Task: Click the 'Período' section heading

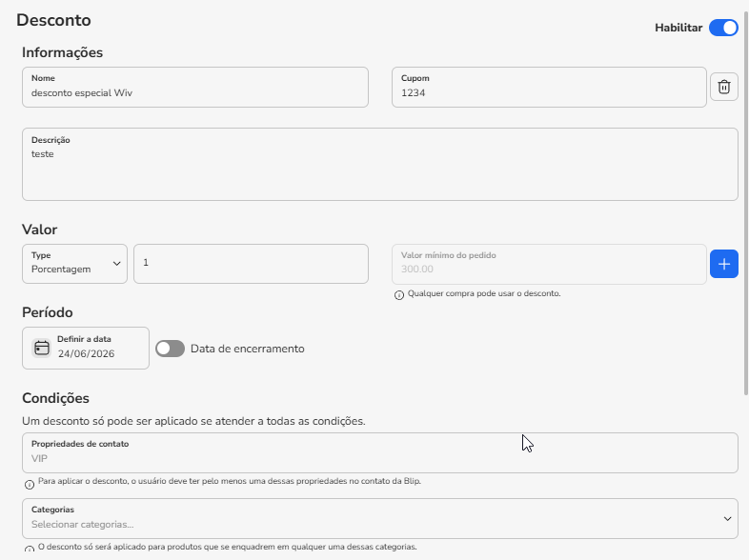Action: click(48, 312)
